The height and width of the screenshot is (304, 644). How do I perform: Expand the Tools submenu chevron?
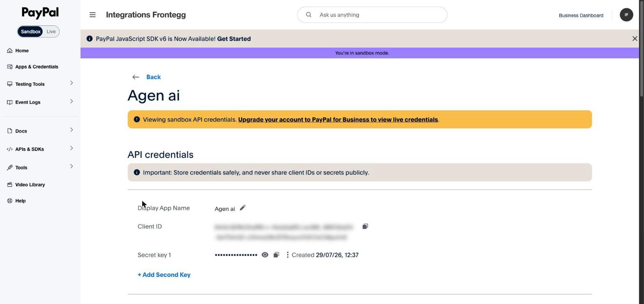point(71,167)
